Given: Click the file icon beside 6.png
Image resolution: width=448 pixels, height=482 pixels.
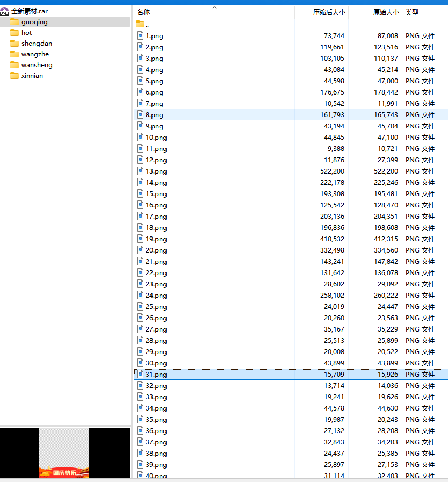Looking at the screenshot, I should [x=140, y=92].
